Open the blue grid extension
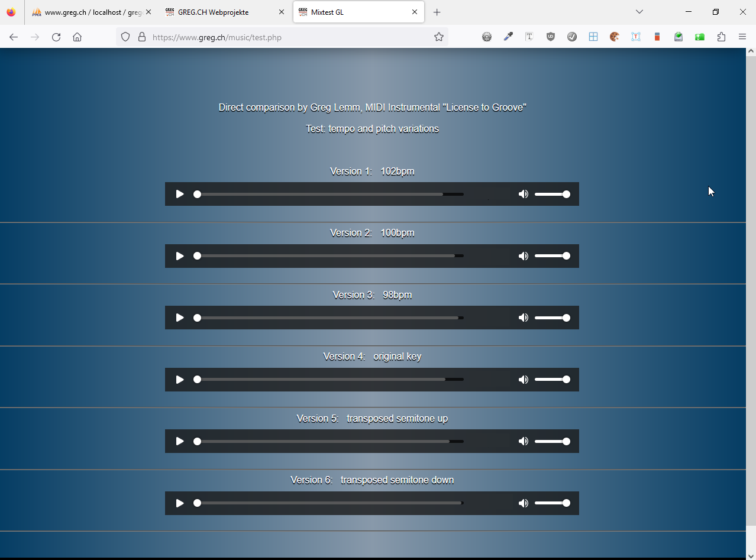The image size is (756, 560). click(x=593, y=37)
